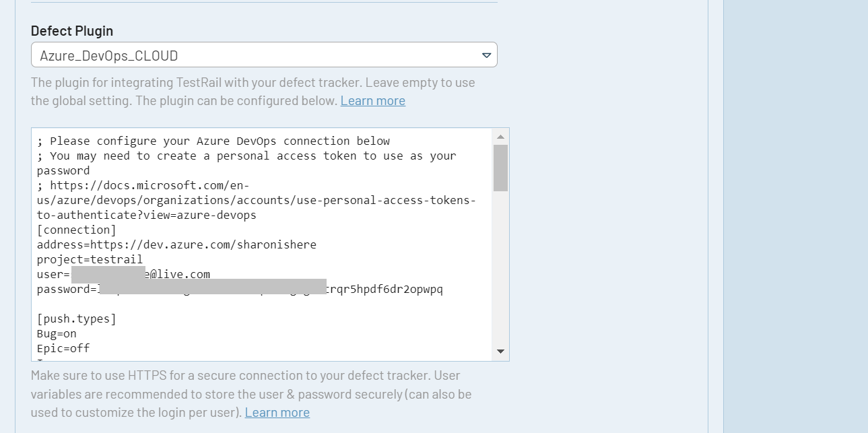Place cursor on the Epic=off line
Image resolution: width=868 pixels, height=433 pixels.
click(x=63, y=349)
